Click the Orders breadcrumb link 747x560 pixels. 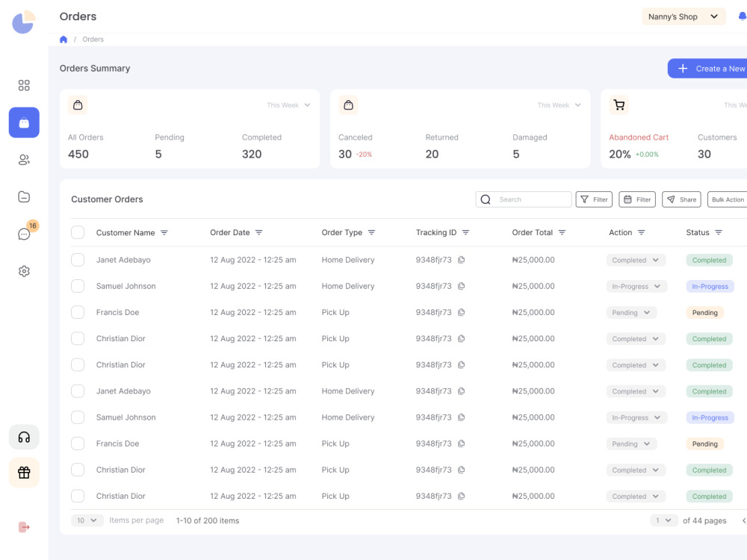pyautogui.click(x=93, y=40)
